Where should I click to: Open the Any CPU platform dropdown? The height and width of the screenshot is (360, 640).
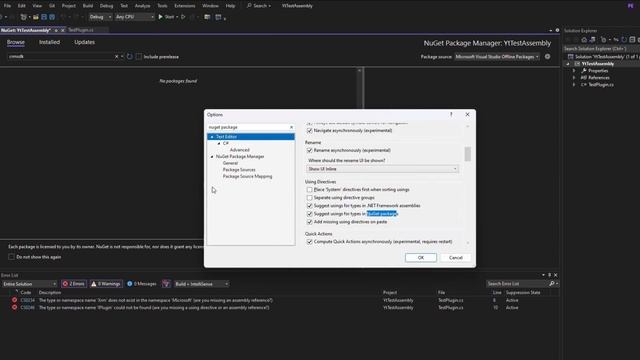[134, 17]
